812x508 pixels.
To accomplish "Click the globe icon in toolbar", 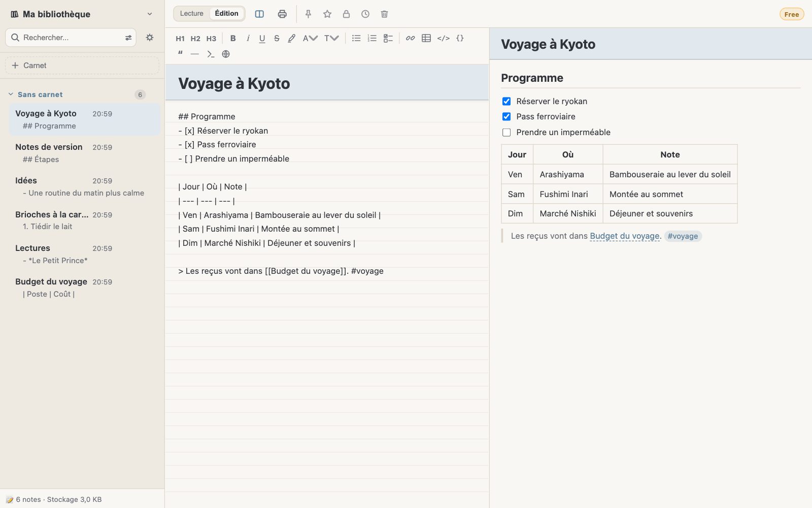I will pyautogui.click(x=226, y=54).
